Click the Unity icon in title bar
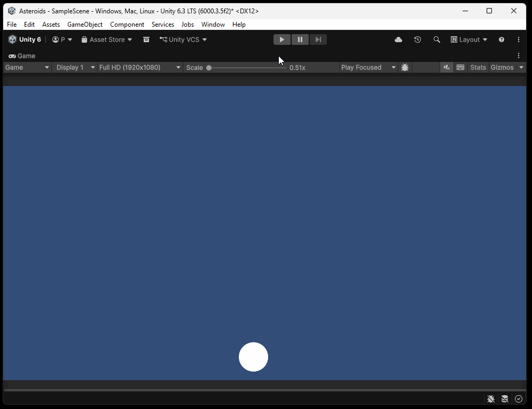 [12, 11]
